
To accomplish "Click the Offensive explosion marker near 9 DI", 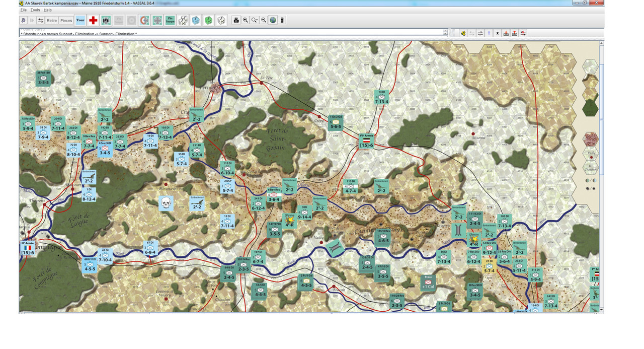I will pos(289,221).
